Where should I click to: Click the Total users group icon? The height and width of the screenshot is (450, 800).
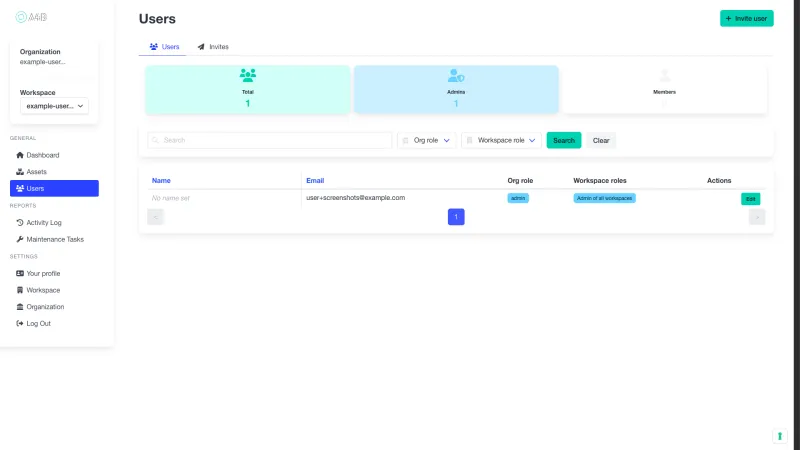coord(248,76)
